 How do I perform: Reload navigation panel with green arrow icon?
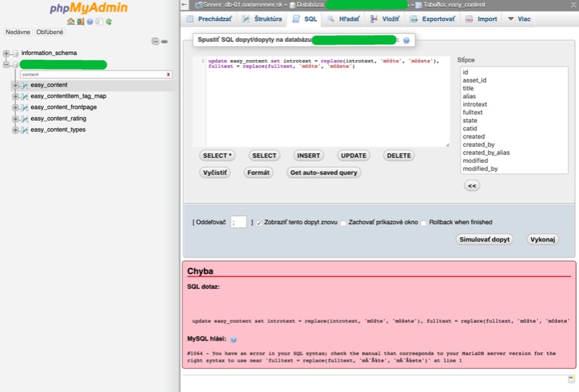click(x=109, y=22)
